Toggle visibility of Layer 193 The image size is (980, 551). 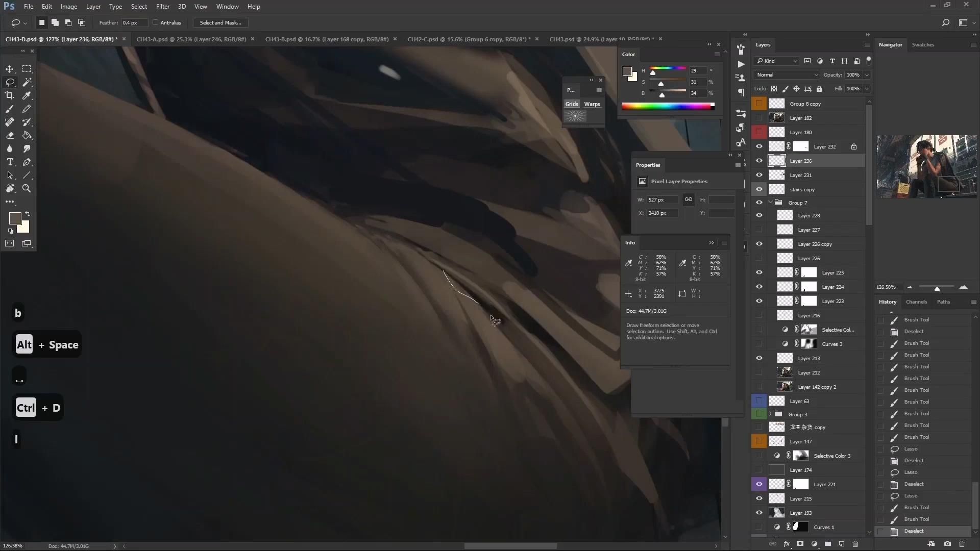click(759, 513)
